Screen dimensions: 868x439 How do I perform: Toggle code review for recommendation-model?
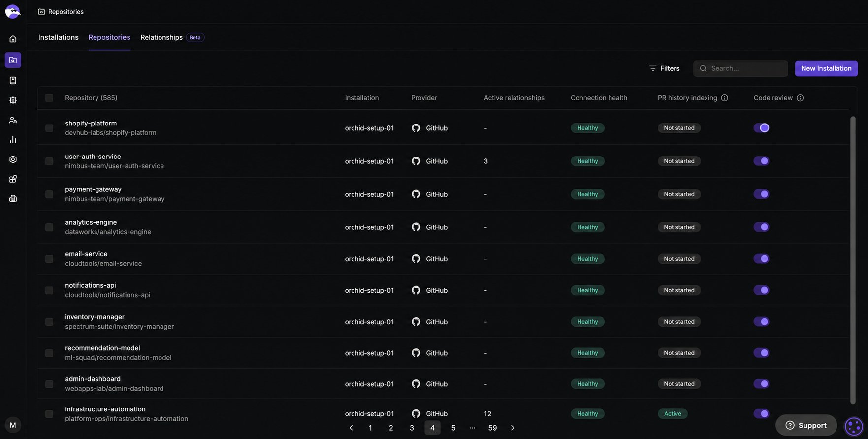point(761,353)
